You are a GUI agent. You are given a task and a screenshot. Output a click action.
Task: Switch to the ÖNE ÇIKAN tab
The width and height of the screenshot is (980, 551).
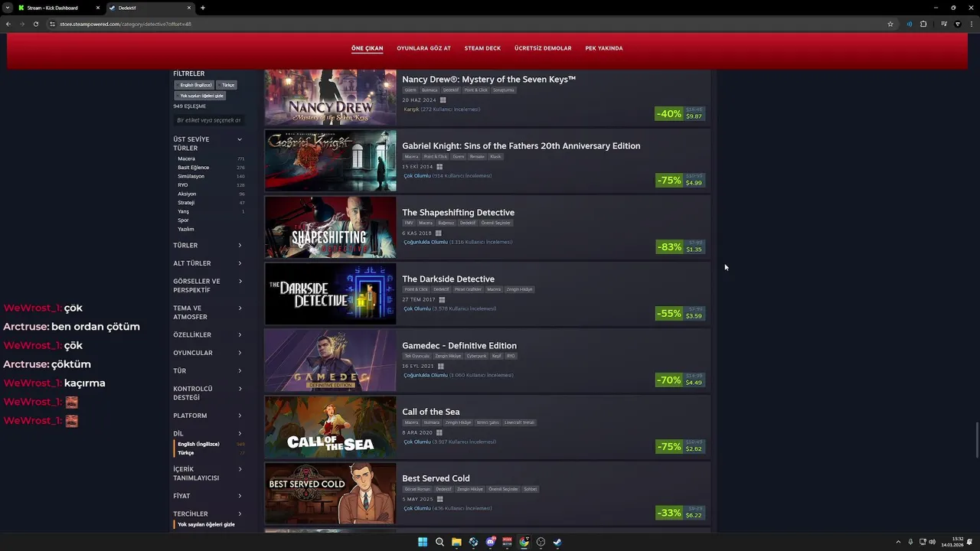click(x=367, y=48)
